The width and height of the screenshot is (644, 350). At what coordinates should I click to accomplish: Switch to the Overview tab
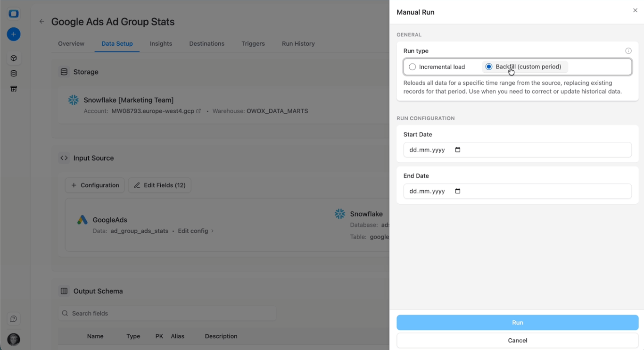pos(71,43)
